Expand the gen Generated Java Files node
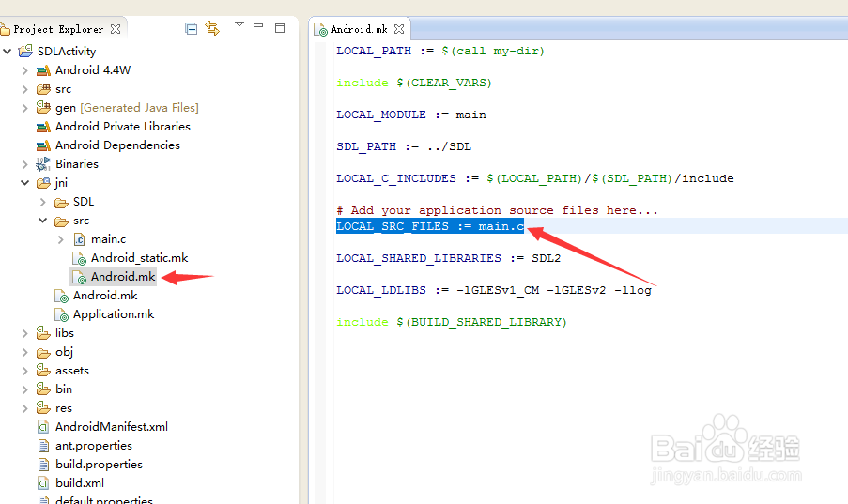The width and height of the screenshot is (848, 504). coord(24,108)
